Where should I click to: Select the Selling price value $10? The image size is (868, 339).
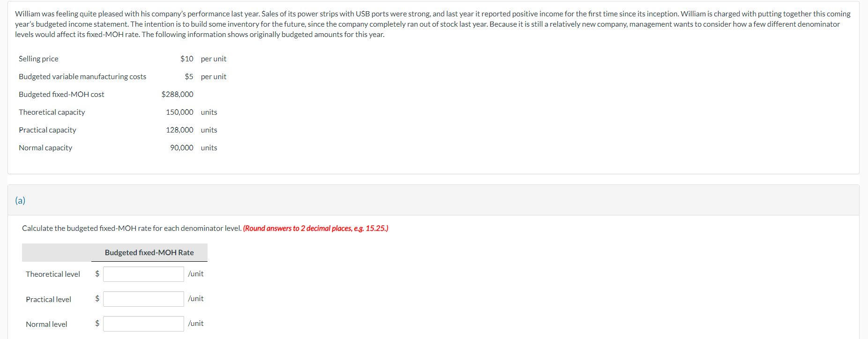coord(186,59)
